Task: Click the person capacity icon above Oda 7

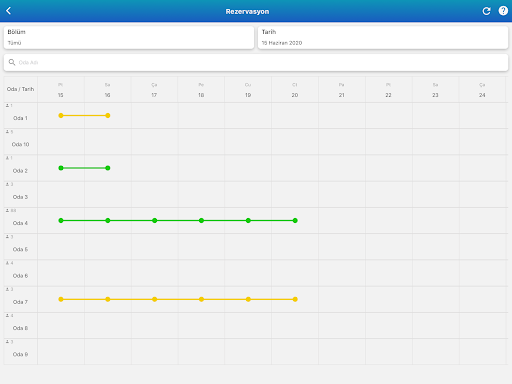Action: 7,289
